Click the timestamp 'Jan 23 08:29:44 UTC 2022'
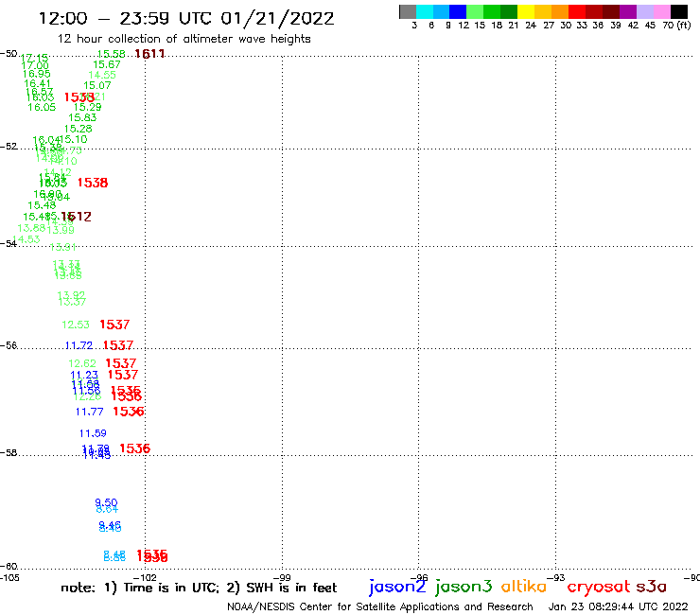 tap(619, 606)
